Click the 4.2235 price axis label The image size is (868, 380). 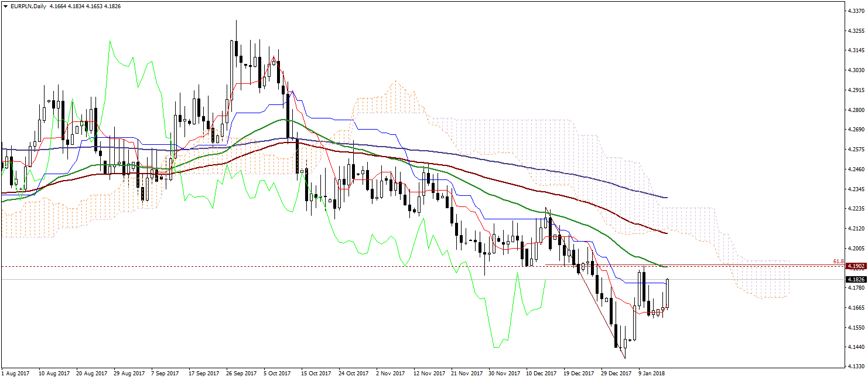point(856,209)
